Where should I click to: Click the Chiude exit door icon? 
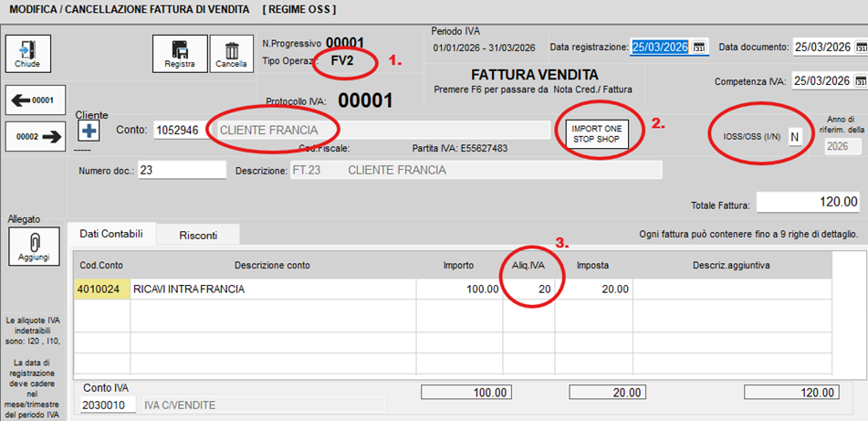tap(28, 54)
